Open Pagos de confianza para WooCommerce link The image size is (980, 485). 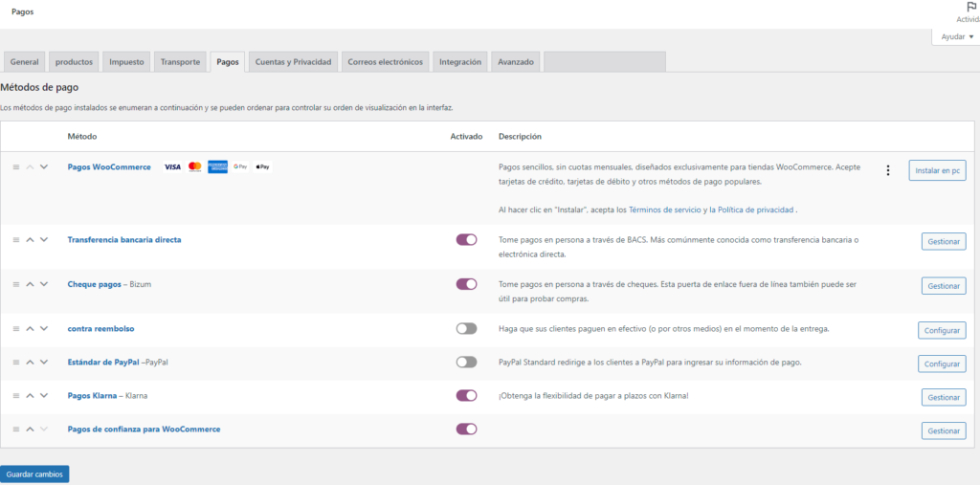tap(144, 429)
